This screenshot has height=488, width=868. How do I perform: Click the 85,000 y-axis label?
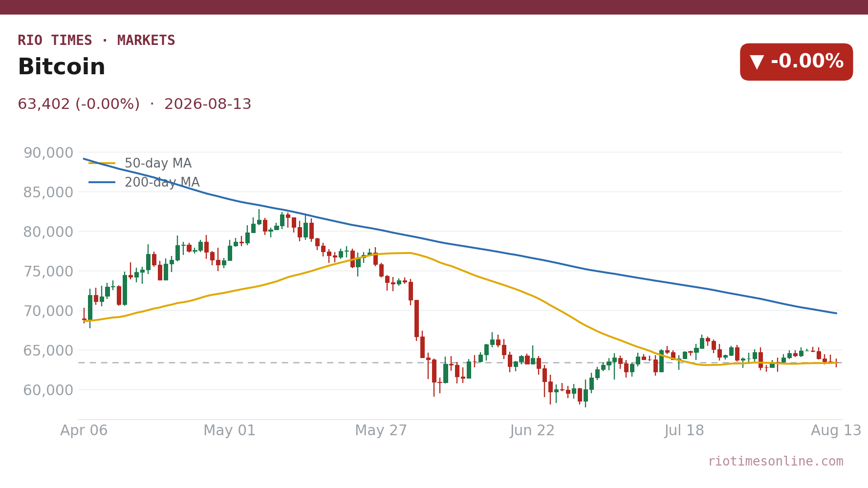click(48, 192)
